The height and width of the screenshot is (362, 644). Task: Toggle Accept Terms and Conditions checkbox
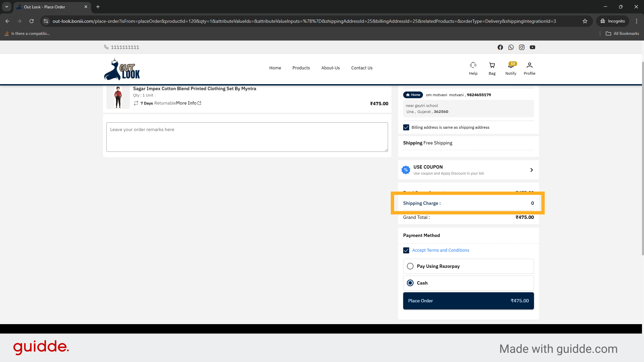point(406,250)
